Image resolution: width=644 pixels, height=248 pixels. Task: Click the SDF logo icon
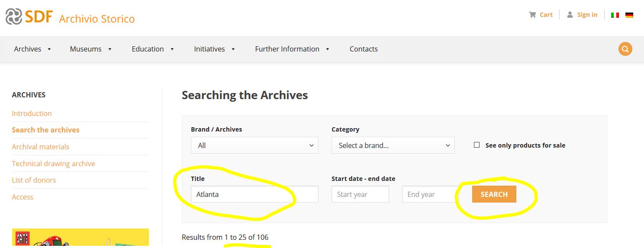(13, 16)
